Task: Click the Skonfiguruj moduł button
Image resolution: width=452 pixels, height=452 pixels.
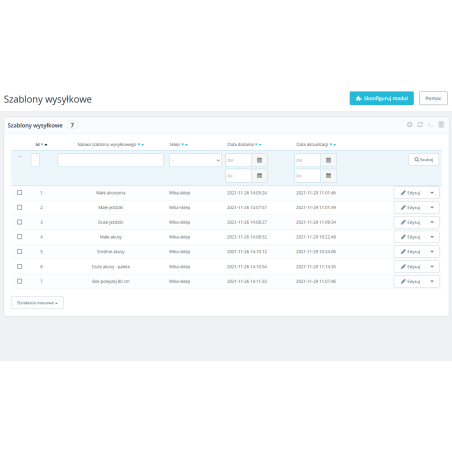Action: click(382, 98)
